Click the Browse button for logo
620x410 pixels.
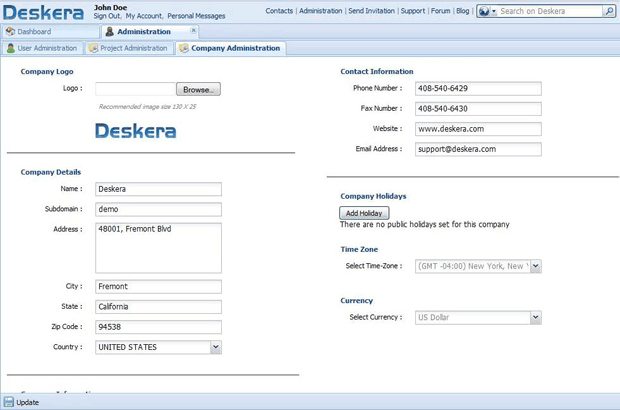198,89
